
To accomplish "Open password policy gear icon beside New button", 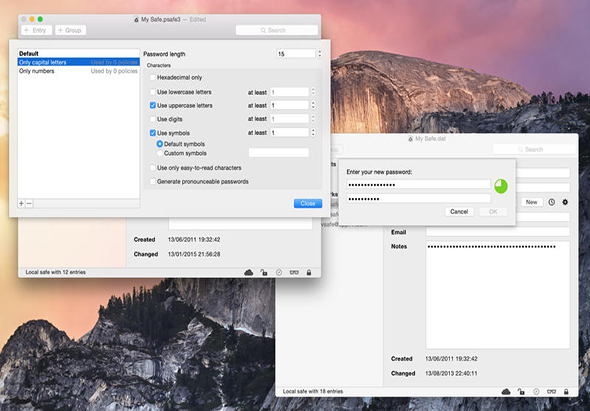I will (565, 202).
